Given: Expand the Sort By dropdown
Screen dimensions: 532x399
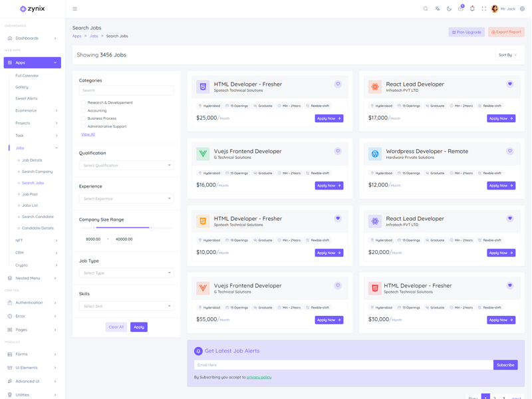Looking at the screenshot, I should coord(507,55).
